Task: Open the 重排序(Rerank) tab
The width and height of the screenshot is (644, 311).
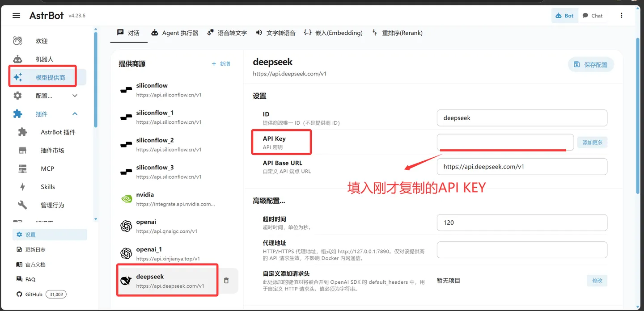Action: (397, 33)
